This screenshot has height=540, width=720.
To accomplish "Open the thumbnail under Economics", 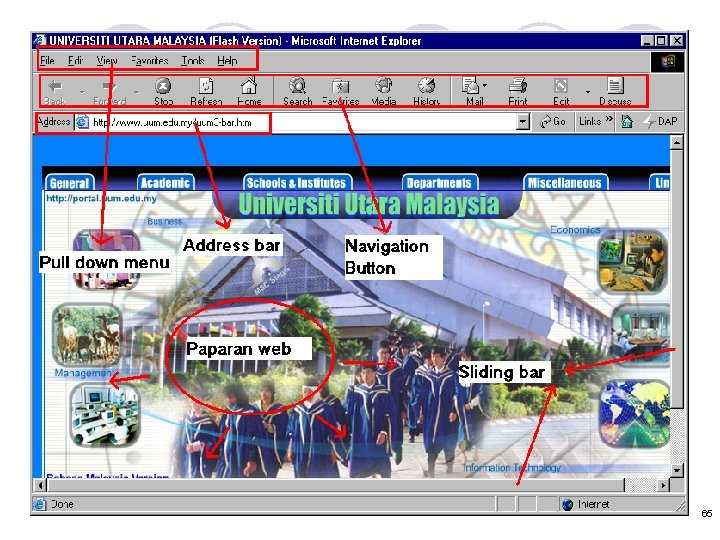I will click(x=633, y=262).
